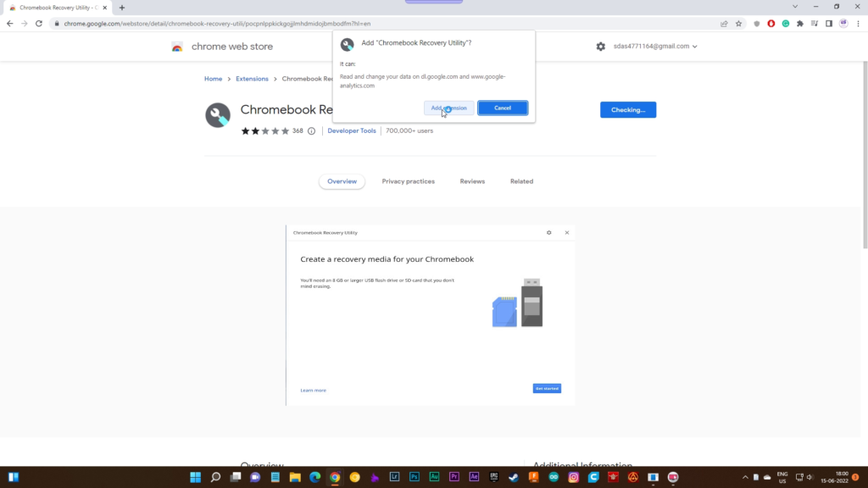Expand the tab search dropdown

[795, 7]
